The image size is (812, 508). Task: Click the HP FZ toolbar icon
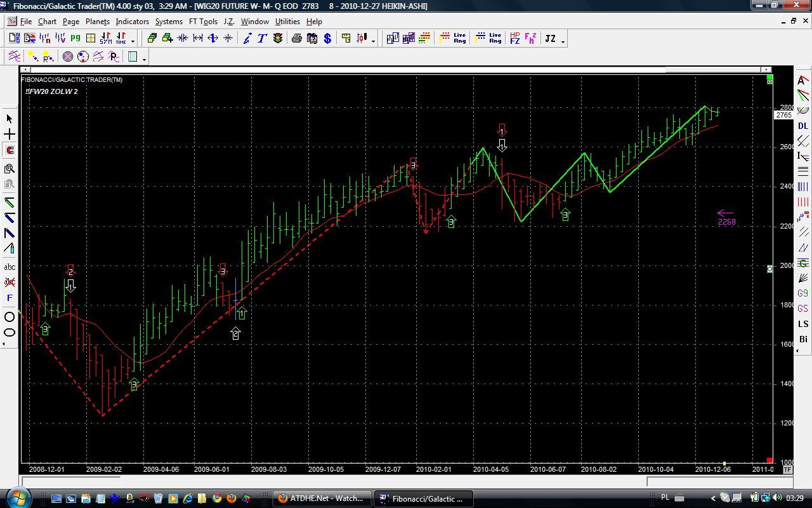coord(514,39)
